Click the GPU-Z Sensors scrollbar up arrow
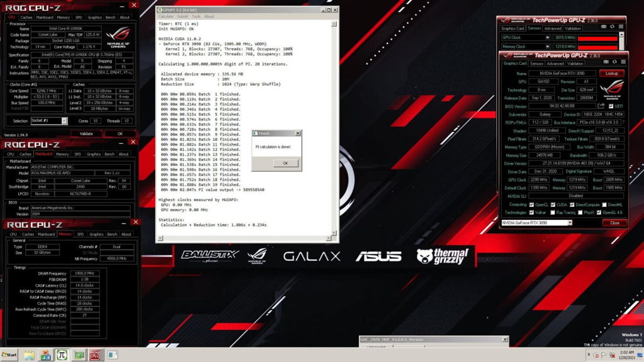Viewport: 644px width, 362px height. click(621, 35)
